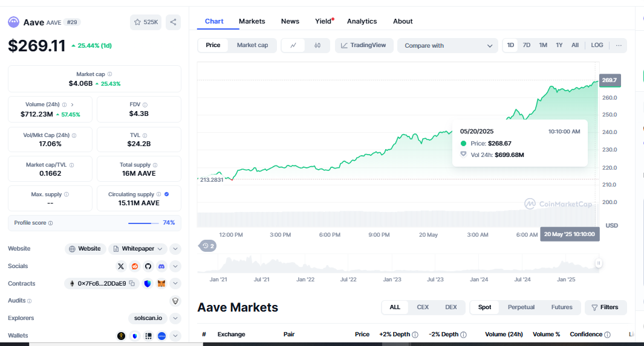
Task: Show CEX markets only
Action: click(x=423, y=307)
